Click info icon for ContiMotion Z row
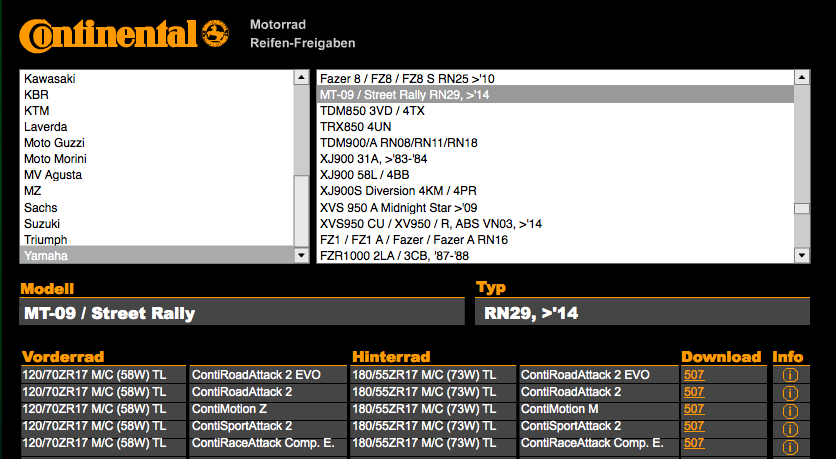Viewport: 836px width, 459px height. [789, 410]
